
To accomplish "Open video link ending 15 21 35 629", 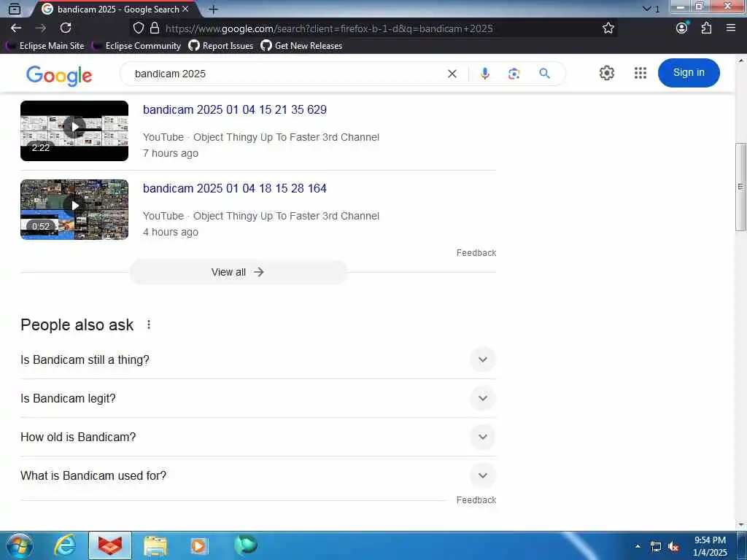I will pos(235,109).
